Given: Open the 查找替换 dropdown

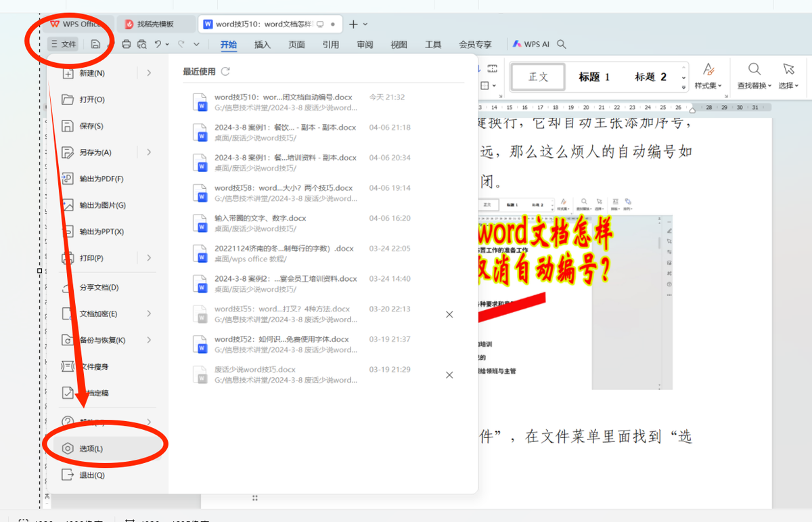Looking at the screenshot, I should point(754,77).
